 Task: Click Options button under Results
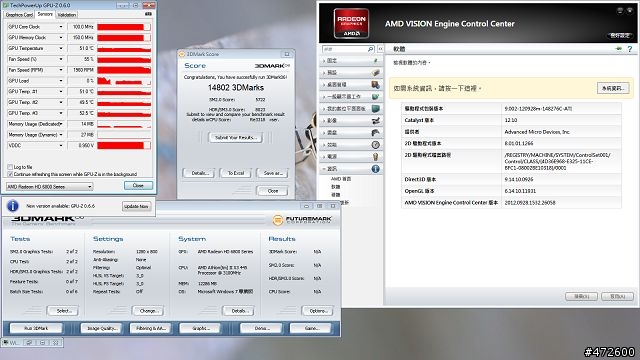317,311
